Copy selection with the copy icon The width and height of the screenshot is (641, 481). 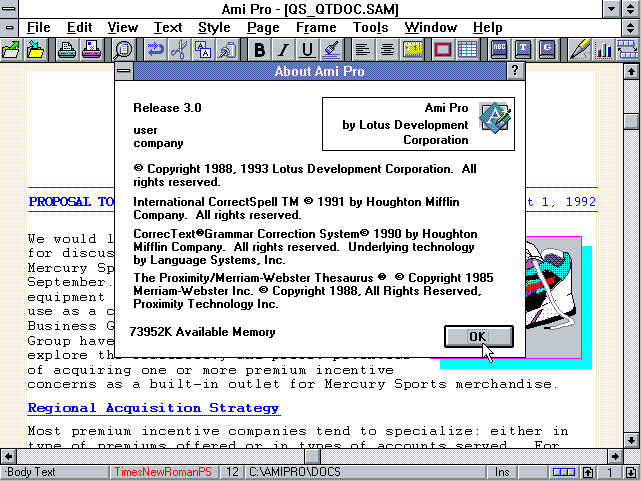pyautogui.click(x=203, y=50)
